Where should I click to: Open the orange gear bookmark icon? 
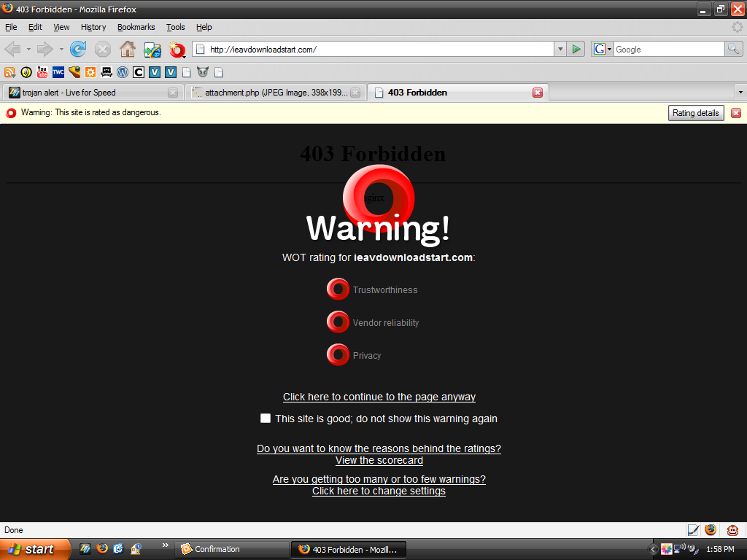coord(90,72)
